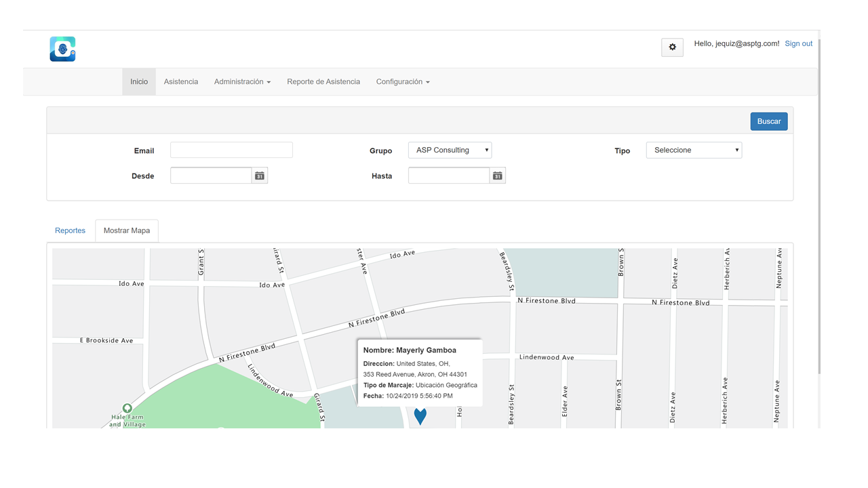Expand the Configuración menu
Viewport: 868px width, 488px height.
point(403,81)
